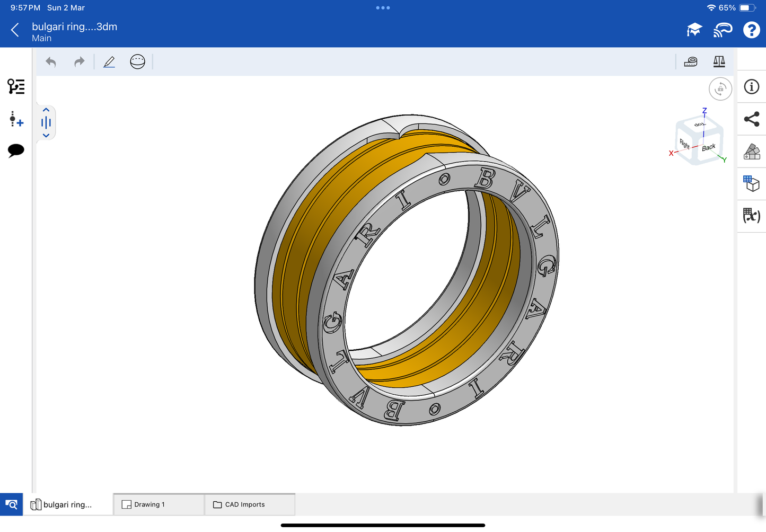Open mass properties scale tool

tap(719, 62)
